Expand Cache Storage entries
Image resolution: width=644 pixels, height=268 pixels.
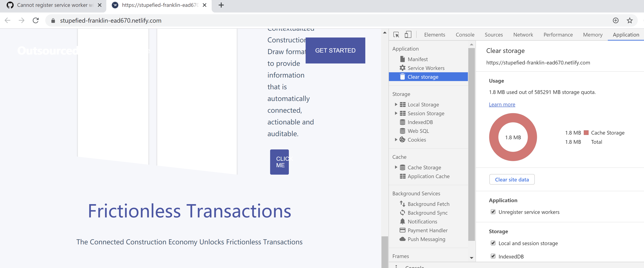[x=396, y=167]
